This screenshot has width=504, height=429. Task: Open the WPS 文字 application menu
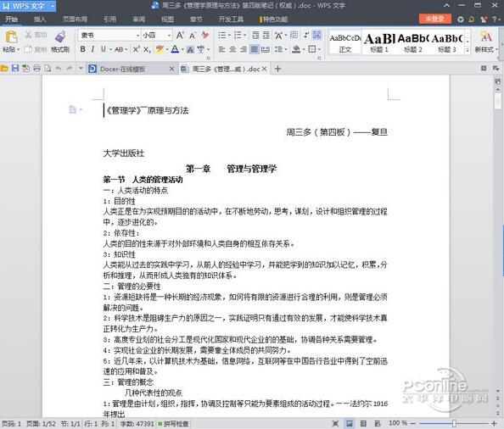tap(28, 6)
